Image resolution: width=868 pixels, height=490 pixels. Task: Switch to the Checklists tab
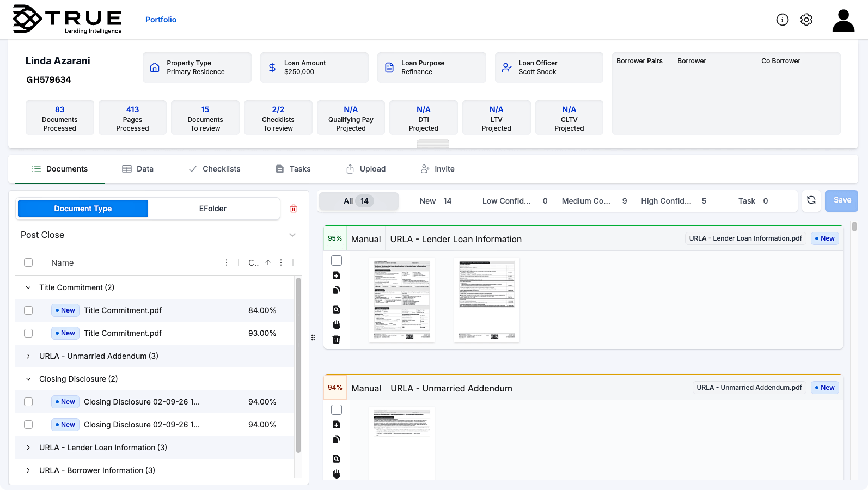pos(215,169)
